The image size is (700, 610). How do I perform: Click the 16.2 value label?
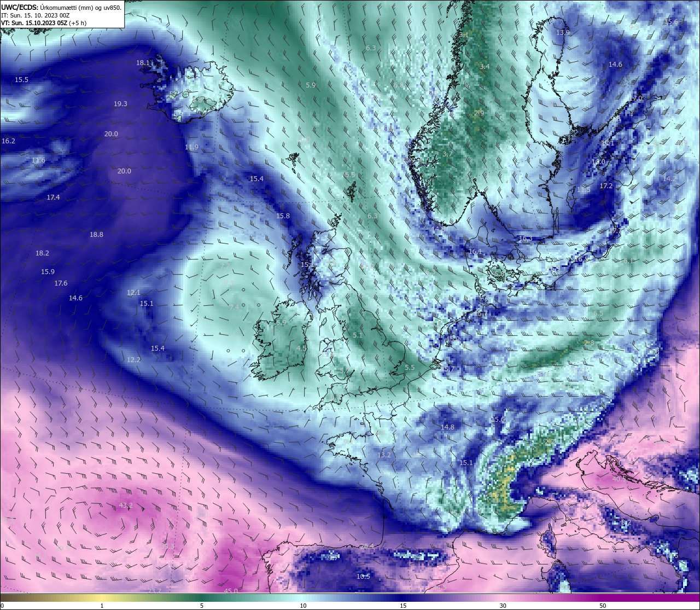8,141
